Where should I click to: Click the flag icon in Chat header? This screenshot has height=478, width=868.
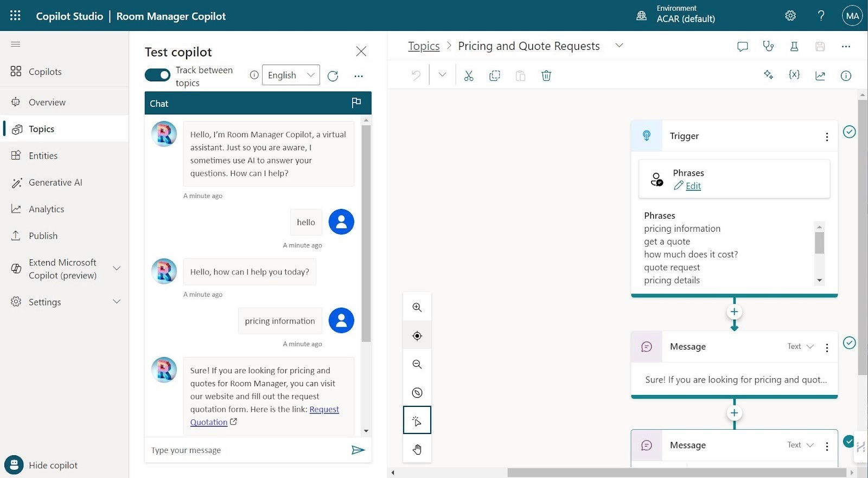click(x=356, y=103)
